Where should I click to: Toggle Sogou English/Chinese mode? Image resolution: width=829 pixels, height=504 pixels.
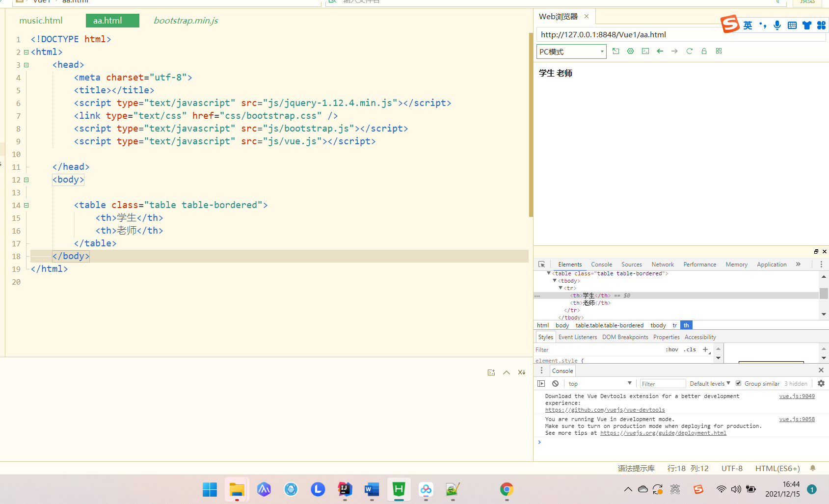click(748, 25)
